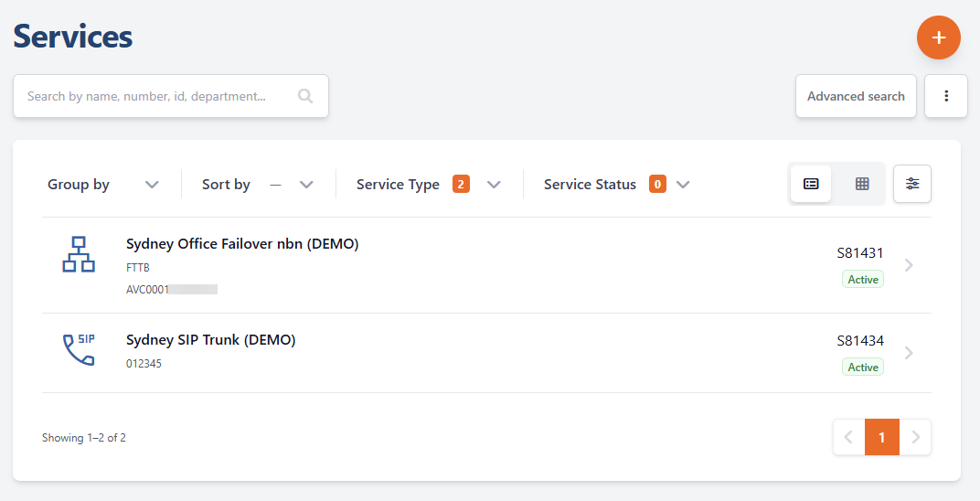Image resolution: width=980 pixels, height=501 pixels.
Task: Select page 1 in pagination
Action: [882, 437]
